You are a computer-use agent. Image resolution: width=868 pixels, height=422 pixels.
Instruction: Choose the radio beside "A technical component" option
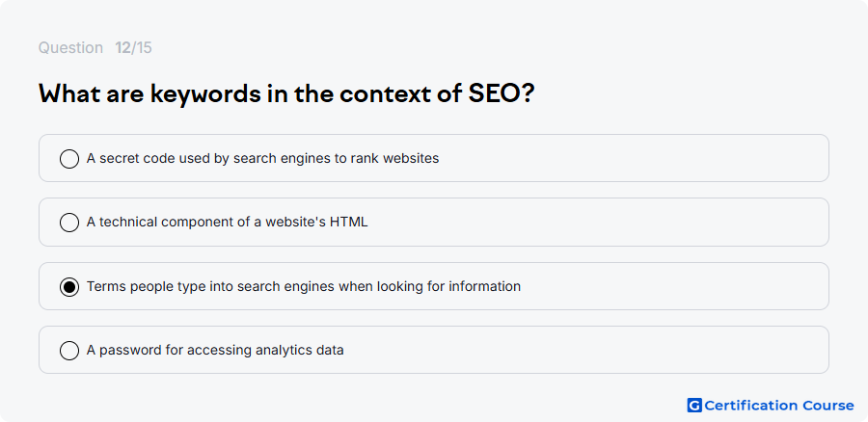(69, 223)
